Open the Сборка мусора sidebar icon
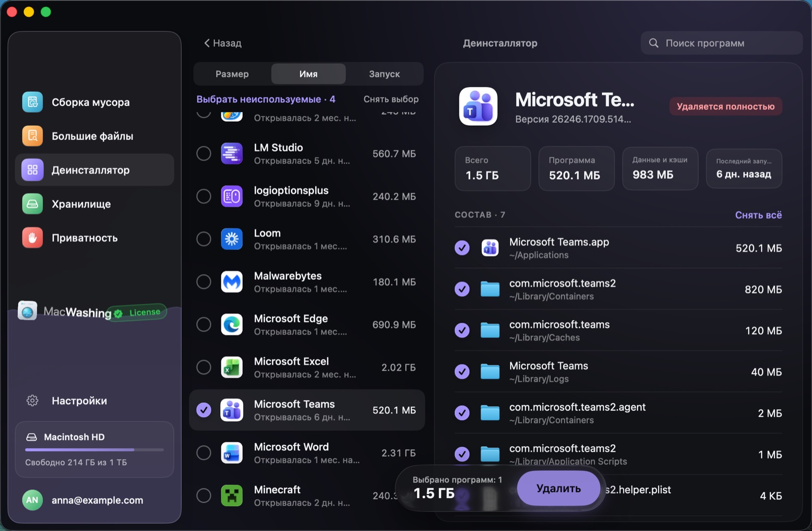Screen dimensions: 812x531 point(32,102)
